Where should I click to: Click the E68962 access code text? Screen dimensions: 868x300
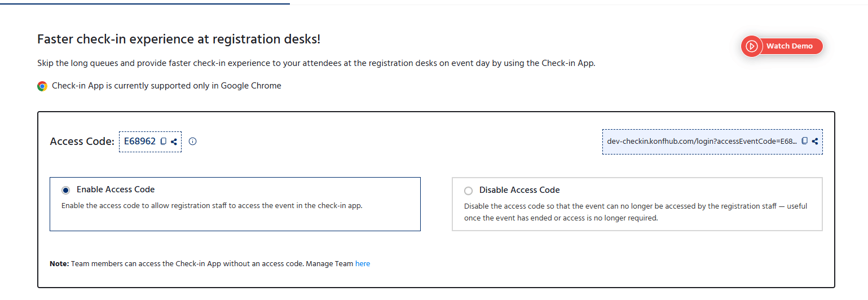coord(140,142)
